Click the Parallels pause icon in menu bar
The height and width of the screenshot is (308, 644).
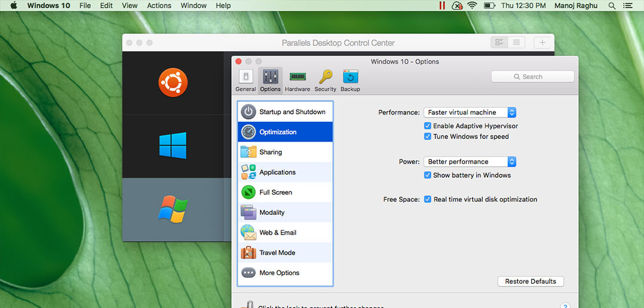point(442,6)
